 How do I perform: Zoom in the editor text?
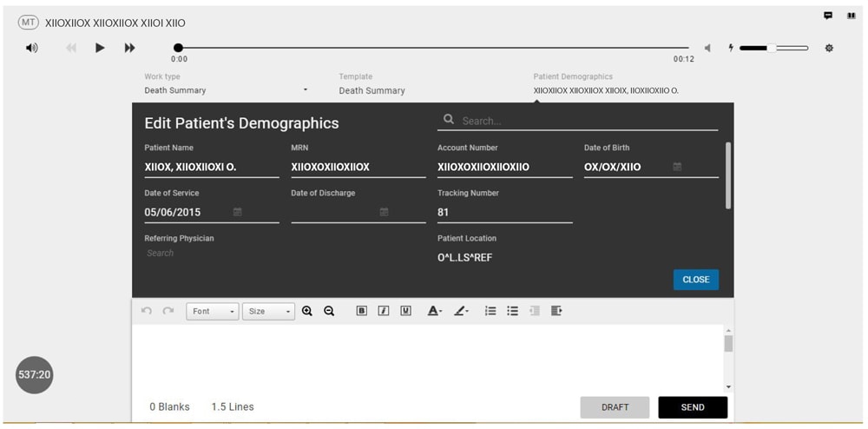coord(307,311)
